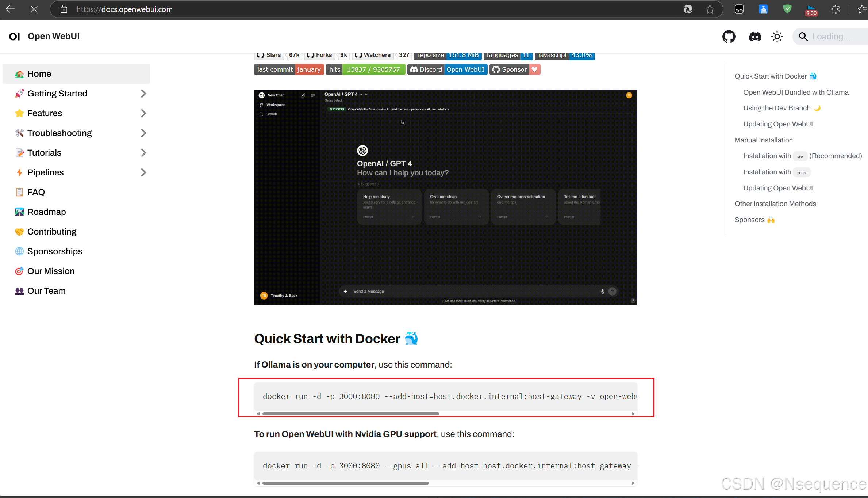868x498 pixels.
Task: Toggle light/dark mode sun icon
Action: (777, 37)
